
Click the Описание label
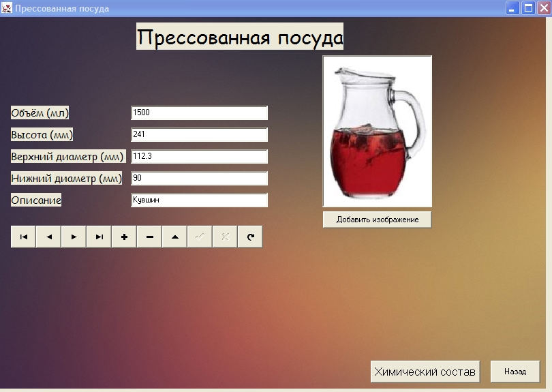tap(36, 200)
